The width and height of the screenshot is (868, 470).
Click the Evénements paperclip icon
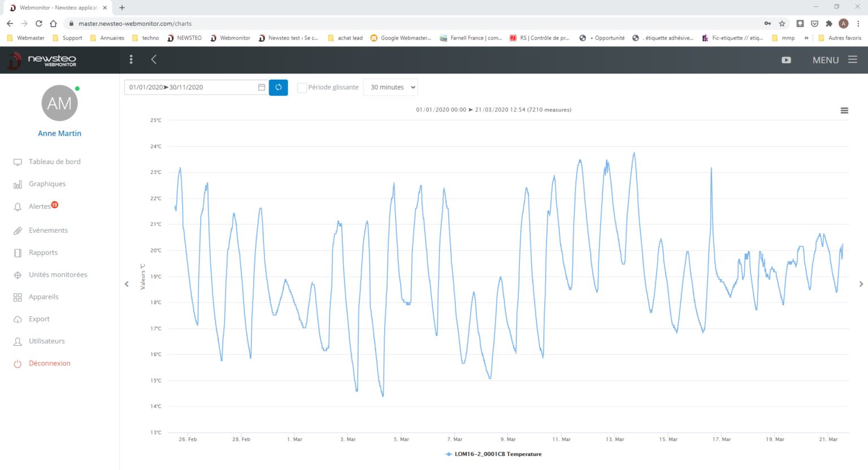tap(18, 230)
